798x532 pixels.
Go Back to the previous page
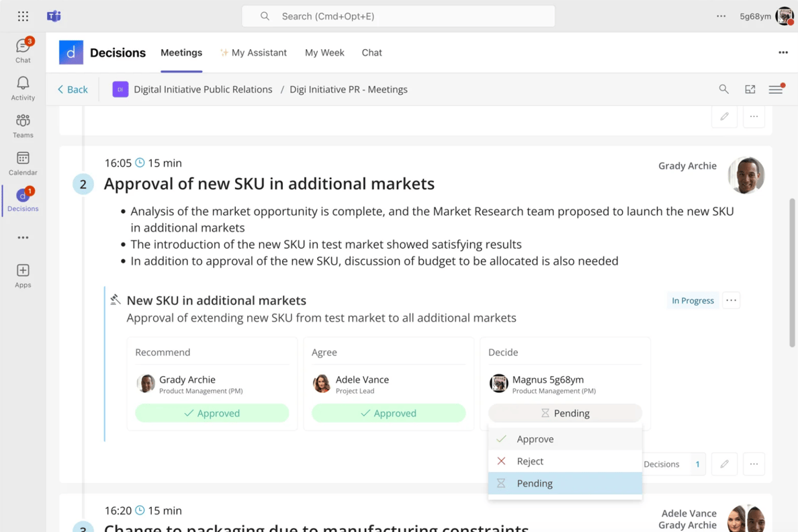click(x=73, y=89)
